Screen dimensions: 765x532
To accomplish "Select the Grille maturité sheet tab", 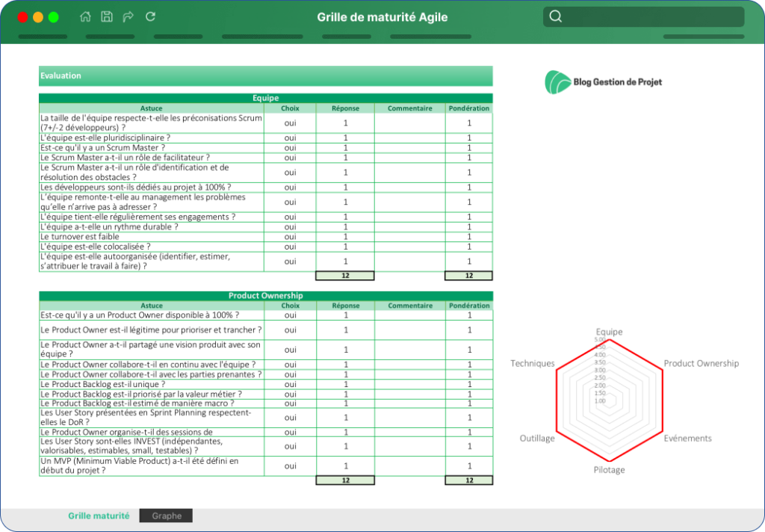I will pyautogui.click(x=99, y=516).
